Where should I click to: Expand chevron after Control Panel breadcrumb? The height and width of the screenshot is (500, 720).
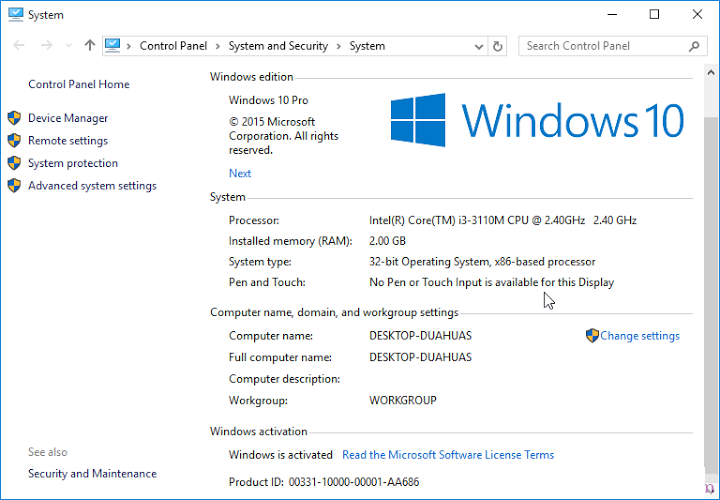[218, 46]
